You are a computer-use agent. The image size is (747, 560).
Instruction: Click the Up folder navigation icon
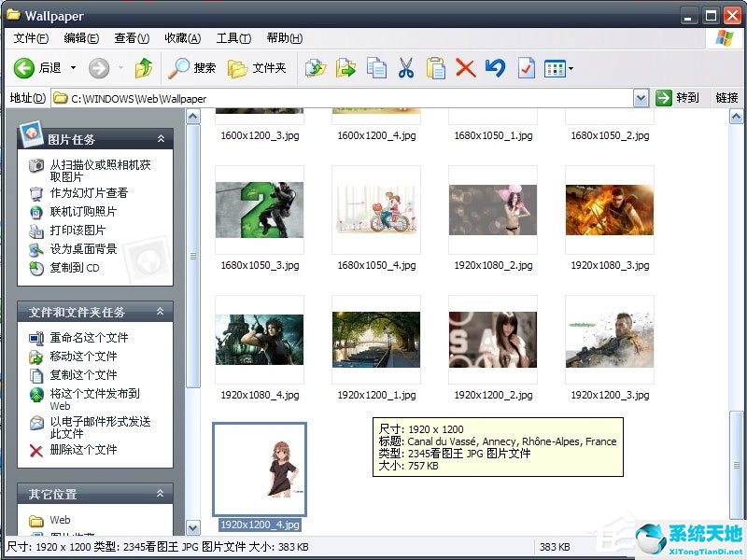coord(142,68)
